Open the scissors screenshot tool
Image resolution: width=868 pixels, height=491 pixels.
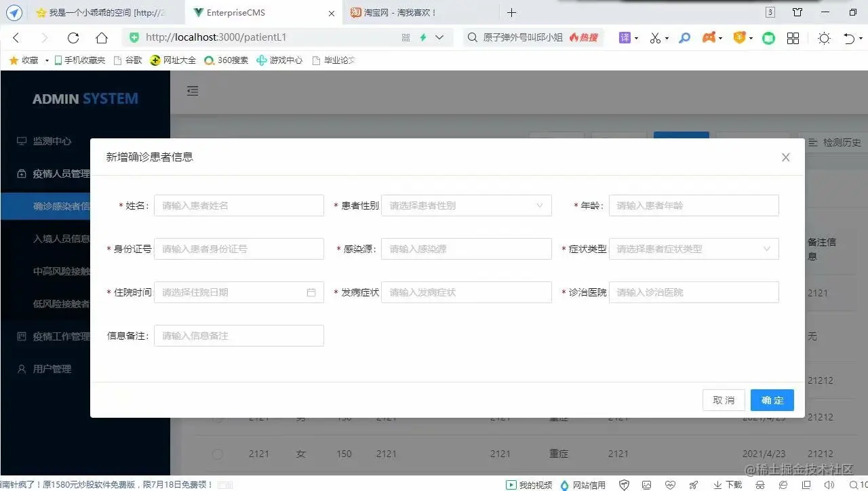[x=655, y=38]
